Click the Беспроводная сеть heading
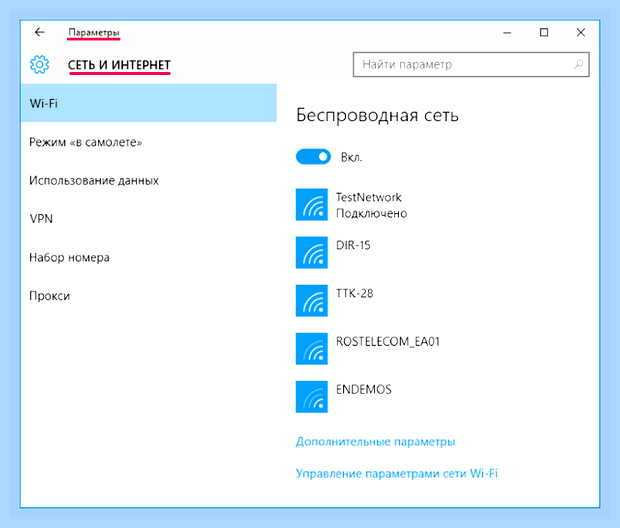 tap(377, 115)
